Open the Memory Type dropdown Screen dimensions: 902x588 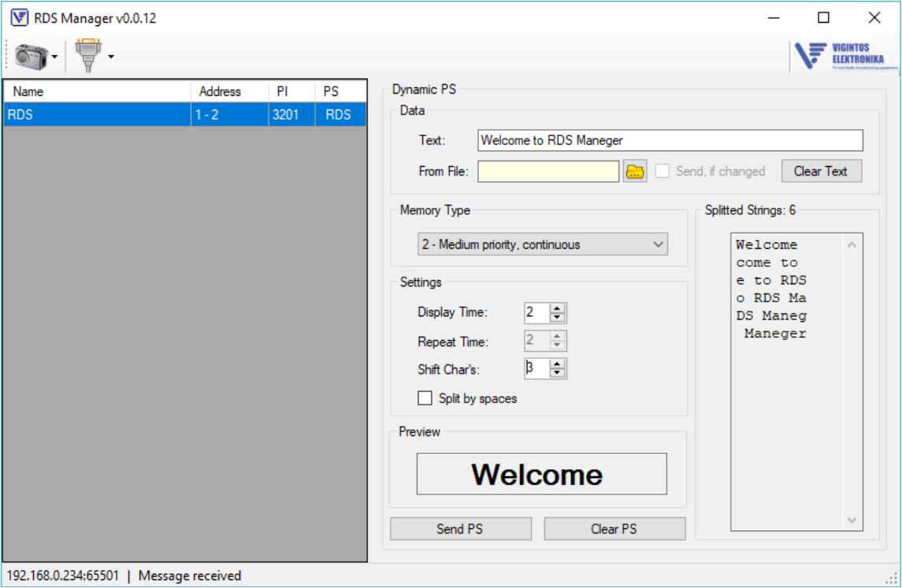543,244
